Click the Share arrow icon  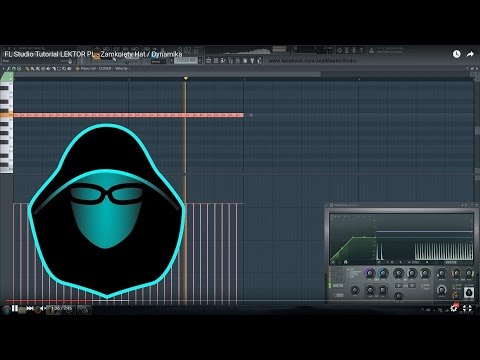(470, 54)
